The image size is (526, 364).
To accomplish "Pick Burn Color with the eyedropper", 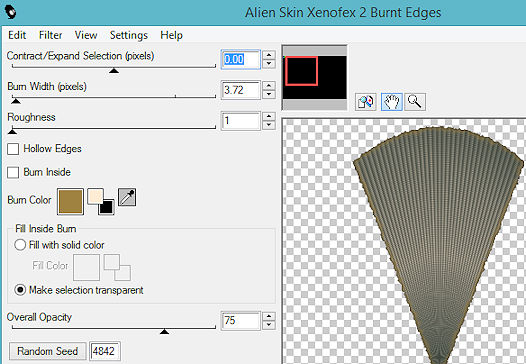I will click(127, 197).
